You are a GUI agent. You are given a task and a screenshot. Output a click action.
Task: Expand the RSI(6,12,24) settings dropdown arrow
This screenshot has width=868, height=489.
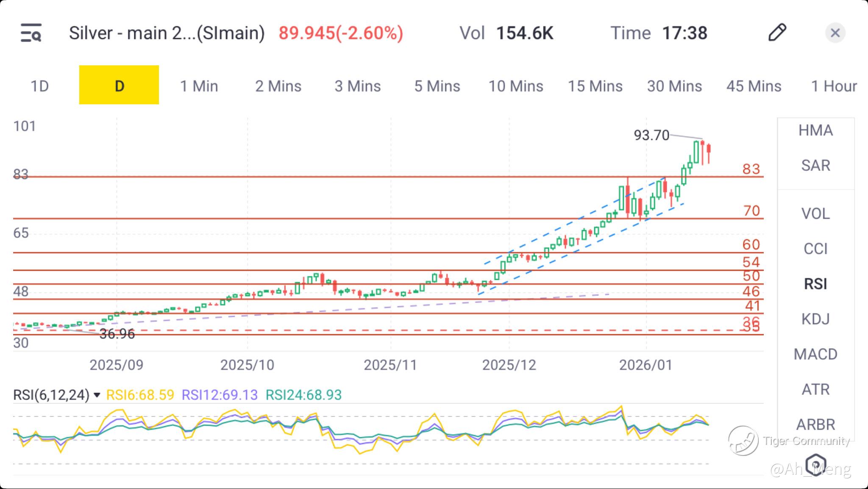pyautogui.click(x=97, y=395)
